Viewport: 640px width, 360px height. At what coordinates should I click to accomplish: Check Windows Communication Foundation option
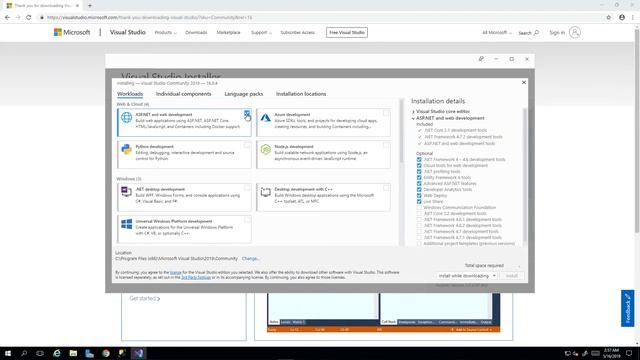[419, 208]
